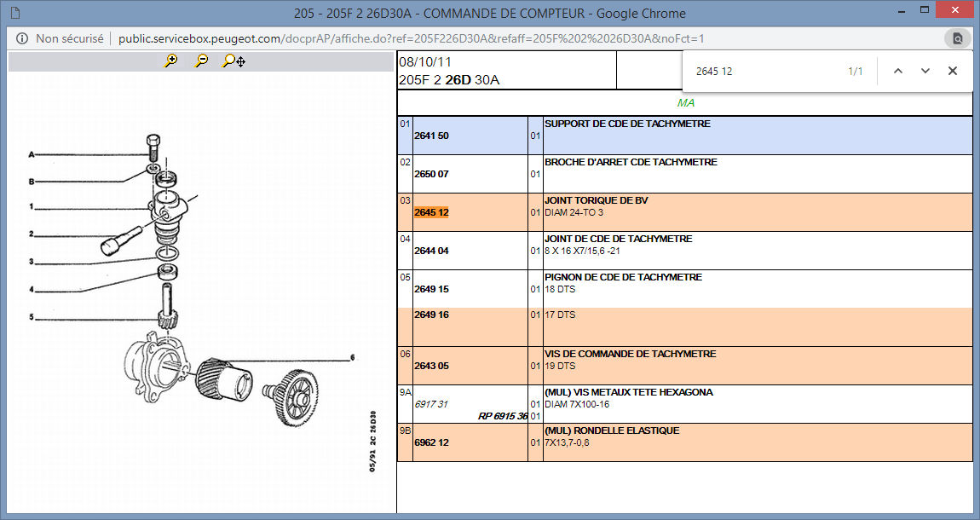Select part number 2650 07
The height and width of the screenshot is (520, 980).
pyautogui.click(x=431, y=174)
